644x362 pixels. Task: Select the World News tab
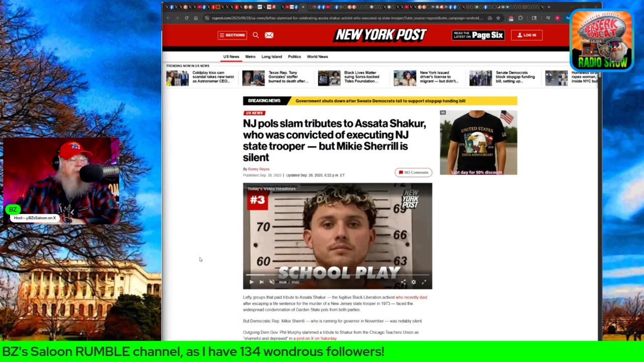pos(317,57)
